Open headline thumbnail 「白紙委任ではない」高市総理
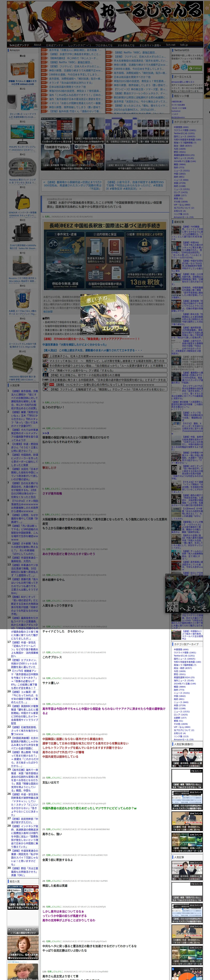The height and width of the screenshot is (980, 210). [72, 157]
